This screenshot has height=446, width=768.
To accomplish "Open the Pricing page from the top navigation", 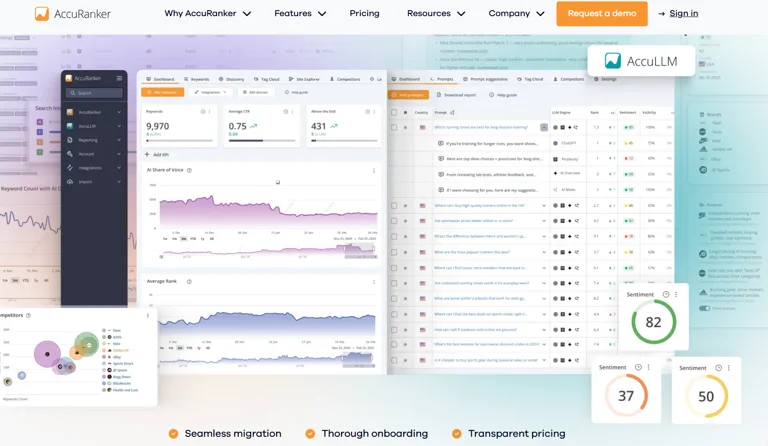I will click(364, 14).
